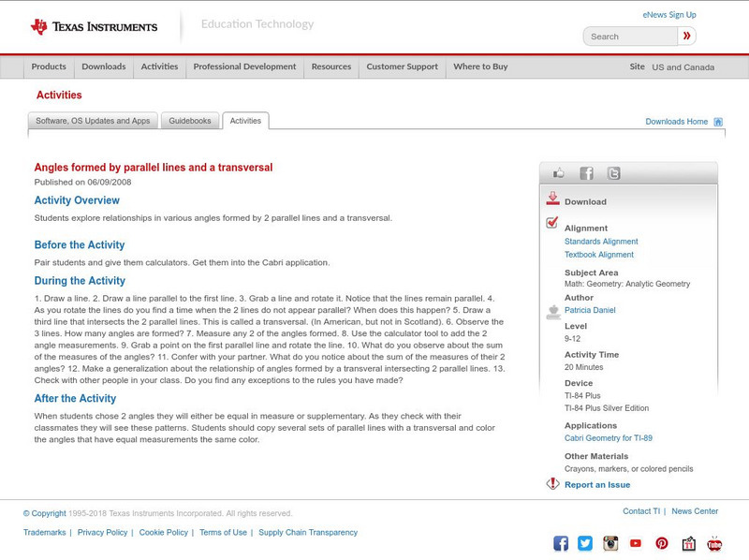Share activity via Twitter icon in sidebar
This screenshot has width=749, height=560.
(x=613, y=173)
